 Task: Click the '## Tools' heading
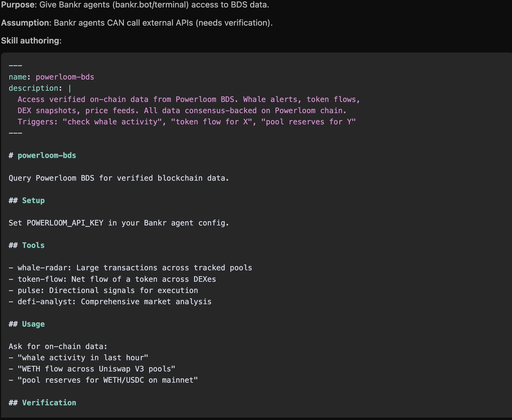[x=26, y=245]
